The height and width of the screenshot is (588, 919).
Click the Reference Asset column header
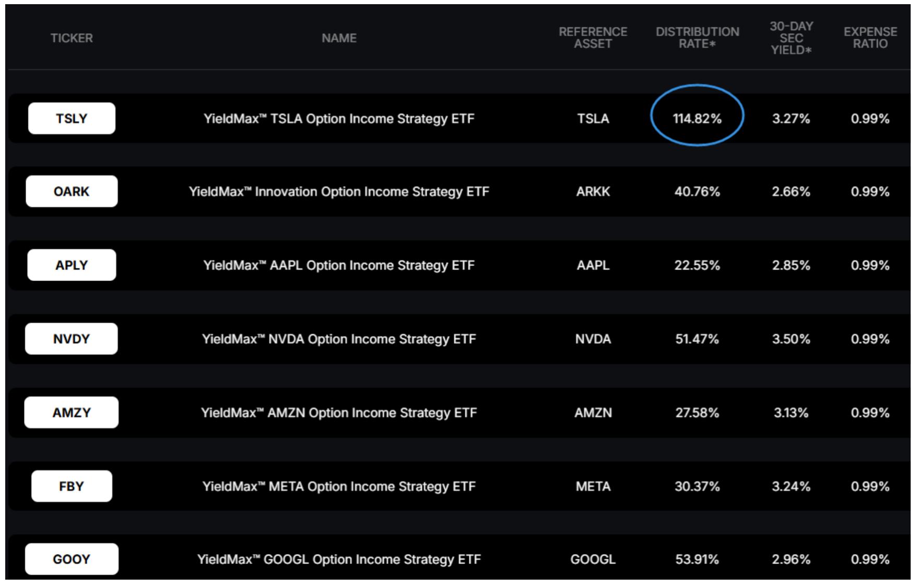point(593,38)
